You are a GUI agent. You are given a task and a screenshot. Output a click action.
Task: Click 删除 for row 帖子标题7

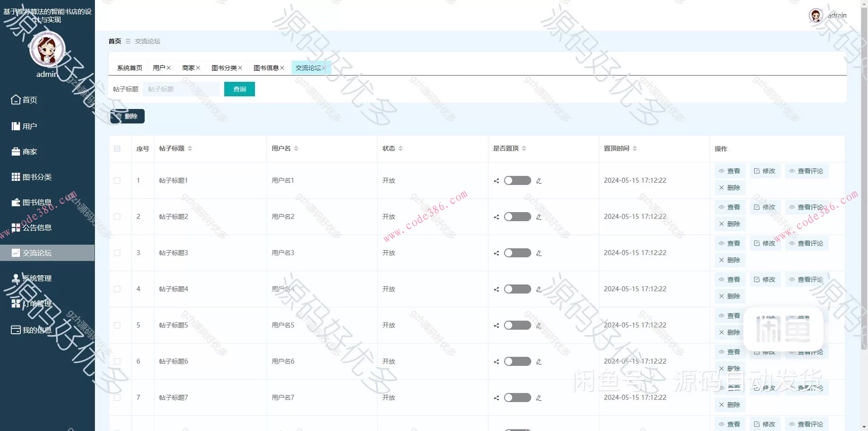click(x=730, y=405)
